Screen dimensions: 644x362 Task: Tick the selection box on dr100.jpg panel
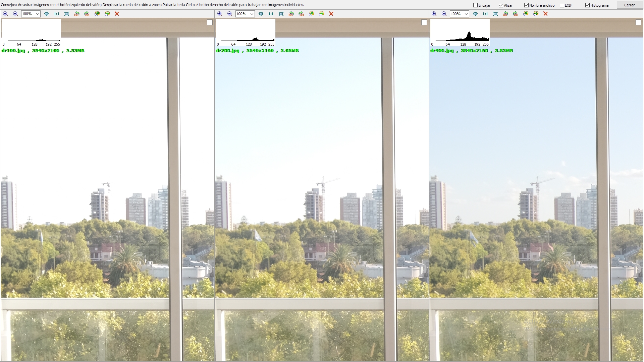(x=210, y=22)
